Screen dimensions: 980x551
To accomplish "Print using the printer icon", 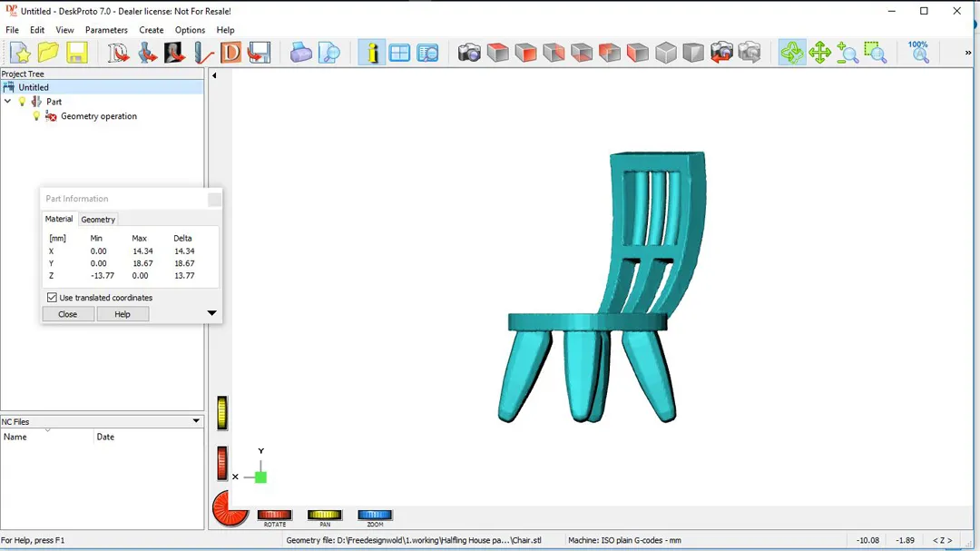I will tap(300, 53).
